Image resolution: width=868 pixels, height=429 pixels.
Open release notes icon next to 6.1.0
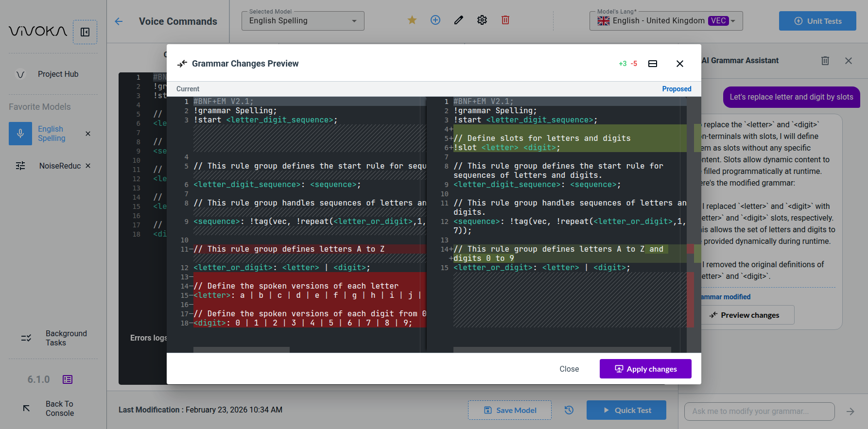coord(68,379)
